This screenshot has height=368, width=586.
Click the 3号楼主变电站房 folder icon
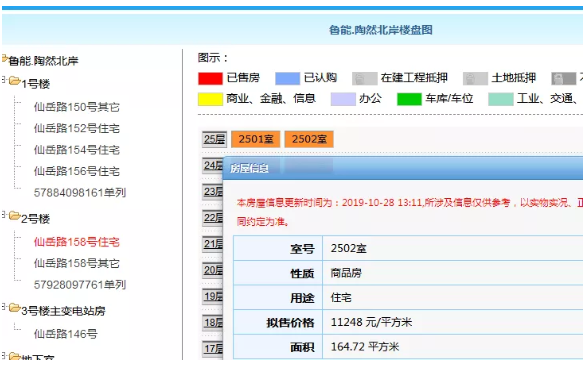pyautogui.click(x=15, y=308)
